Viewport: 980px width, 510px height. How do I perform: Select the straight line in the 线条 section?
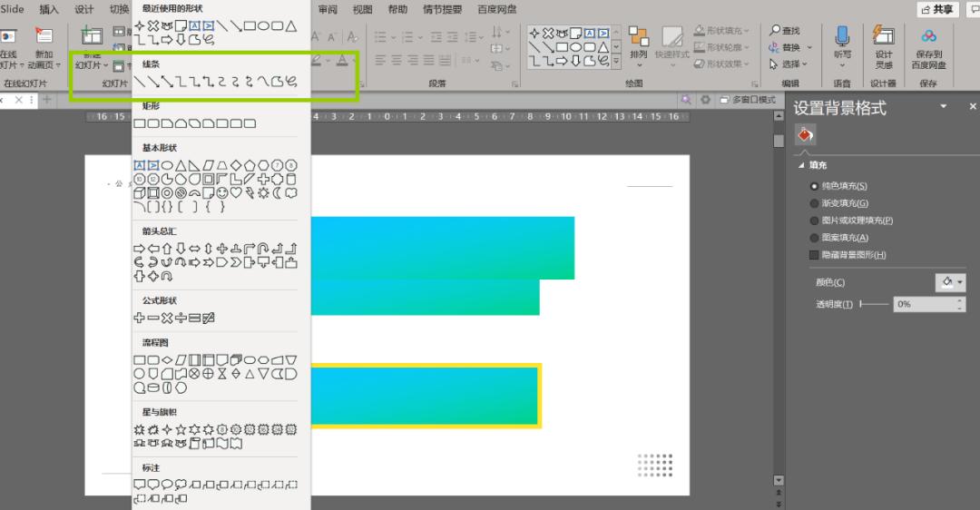click(140, 82)
